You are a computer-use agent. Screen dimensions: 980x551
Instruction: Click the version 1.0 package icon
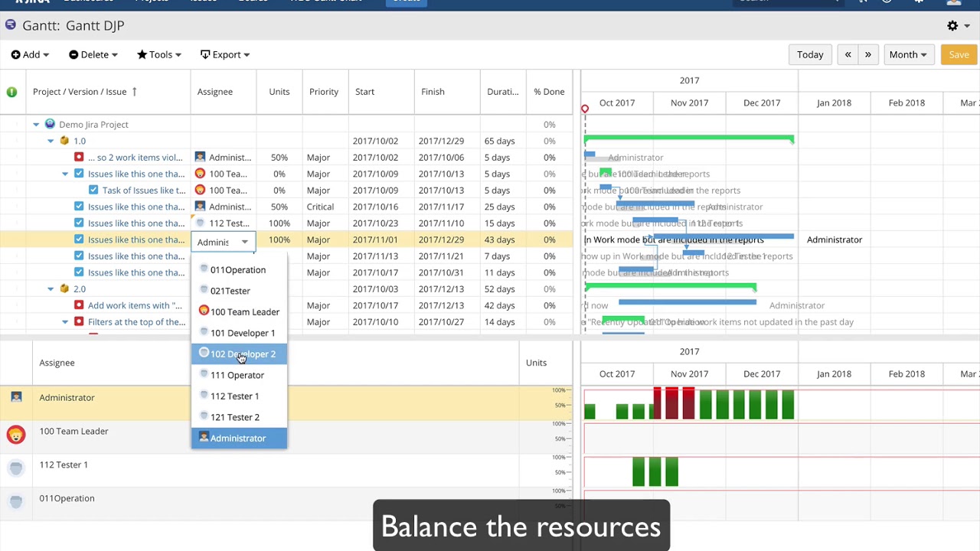click(x=64, y=141)
